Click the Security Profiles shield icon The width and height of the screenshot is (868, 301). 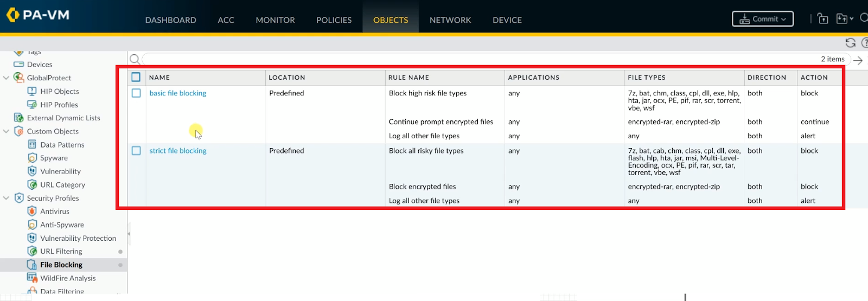[18, 198]
